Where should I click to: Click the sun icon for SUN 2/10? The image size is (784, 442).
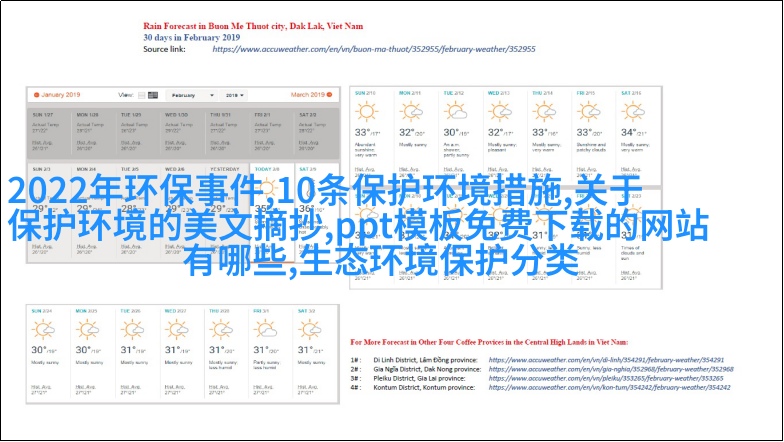coord(366,112)
